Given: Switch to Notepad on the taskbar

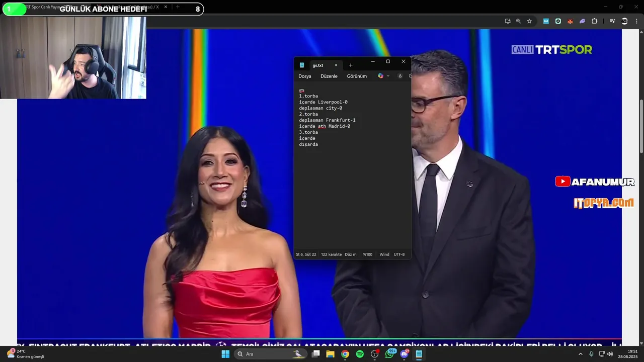Looking at the screenshot, I should tap(419, 354).
